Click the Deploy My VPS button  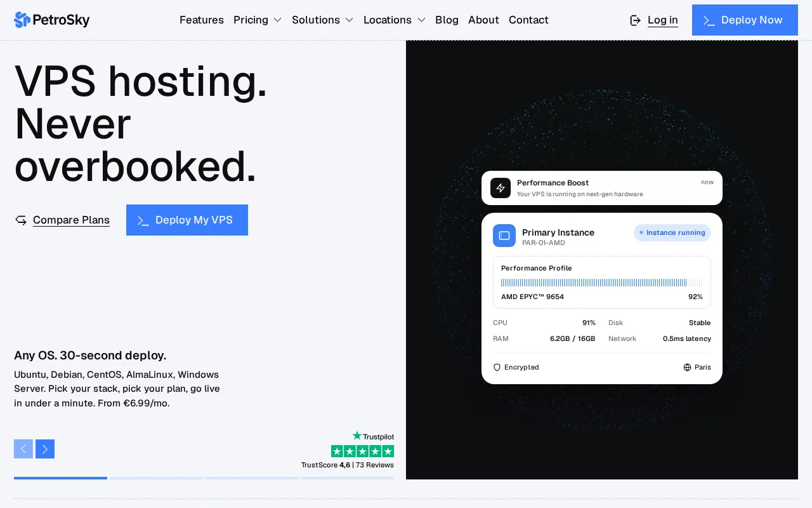coord(187,220)
